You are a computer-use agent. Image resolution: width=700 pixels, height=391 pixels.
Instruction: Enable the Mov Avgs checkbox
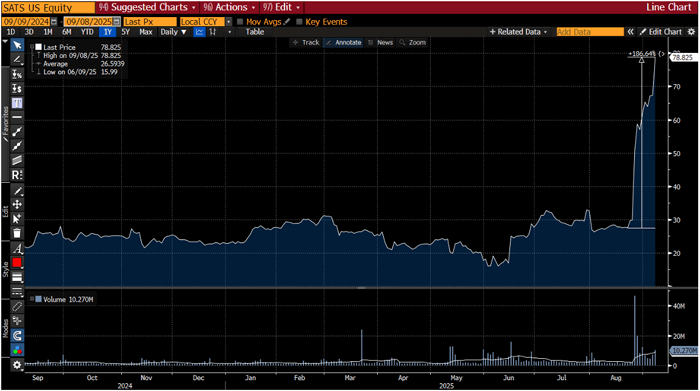click(x=240, y=21)
